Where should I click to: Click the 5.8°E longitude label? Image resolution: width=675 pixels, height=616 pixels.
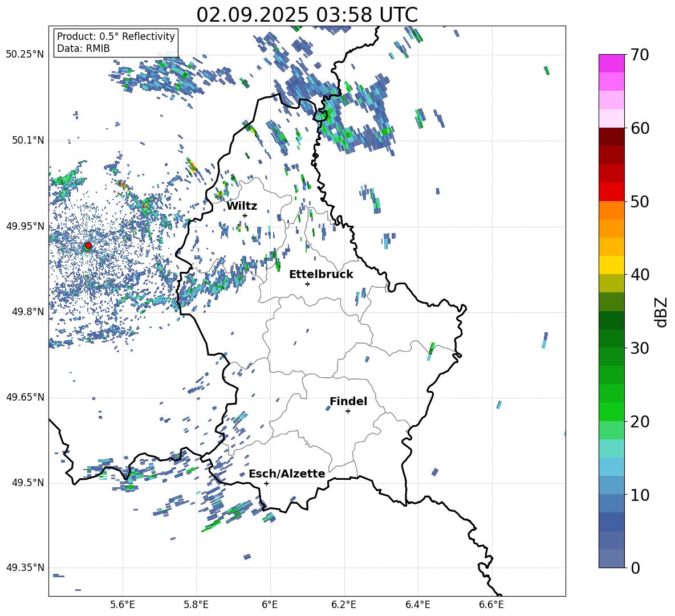196,605
